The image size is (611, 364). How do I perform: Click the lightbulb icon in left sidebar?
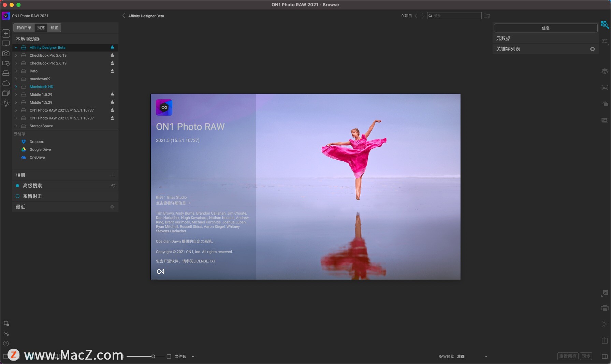coord(6,103)
